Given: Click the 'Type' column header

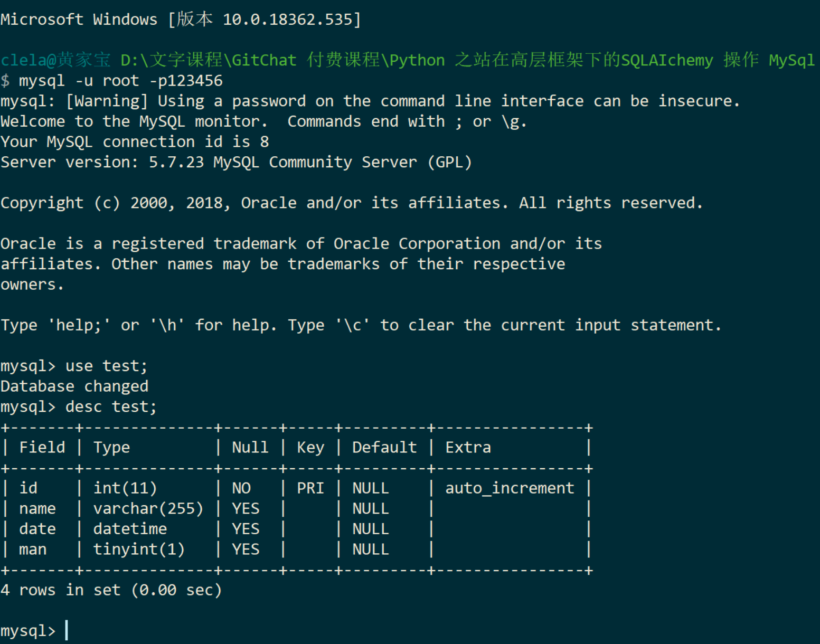Looking at the screenshot, I should 111,448.
